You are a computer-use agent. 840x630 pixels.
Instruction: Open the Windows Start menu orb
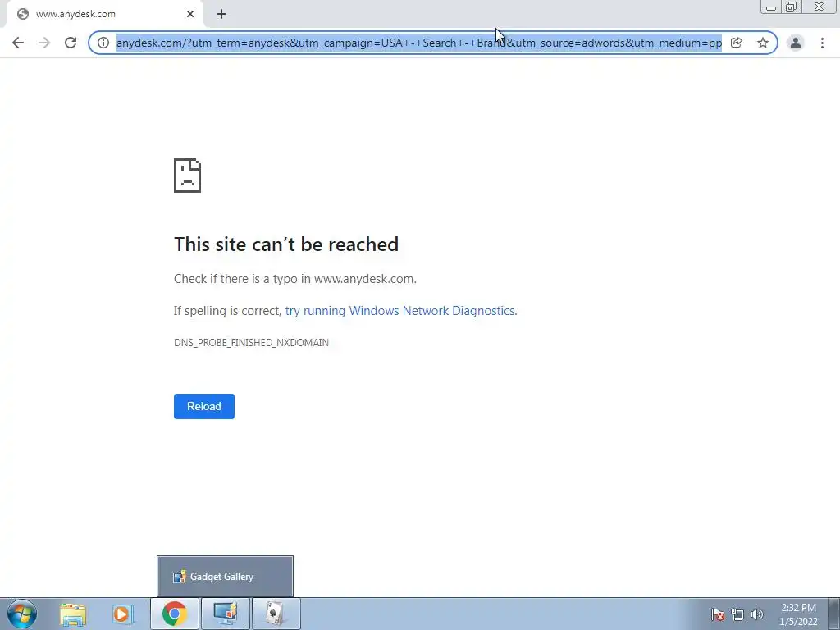pos(22,614)
